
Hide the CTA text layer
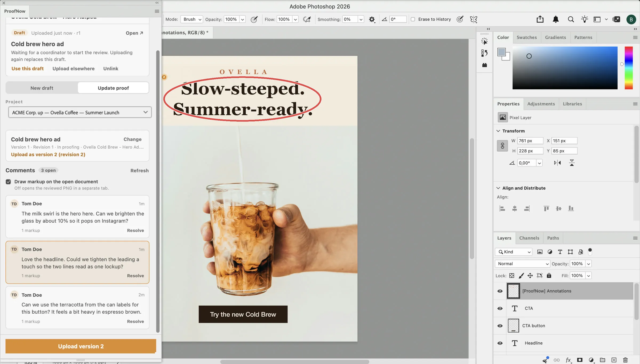click(500, 308)
